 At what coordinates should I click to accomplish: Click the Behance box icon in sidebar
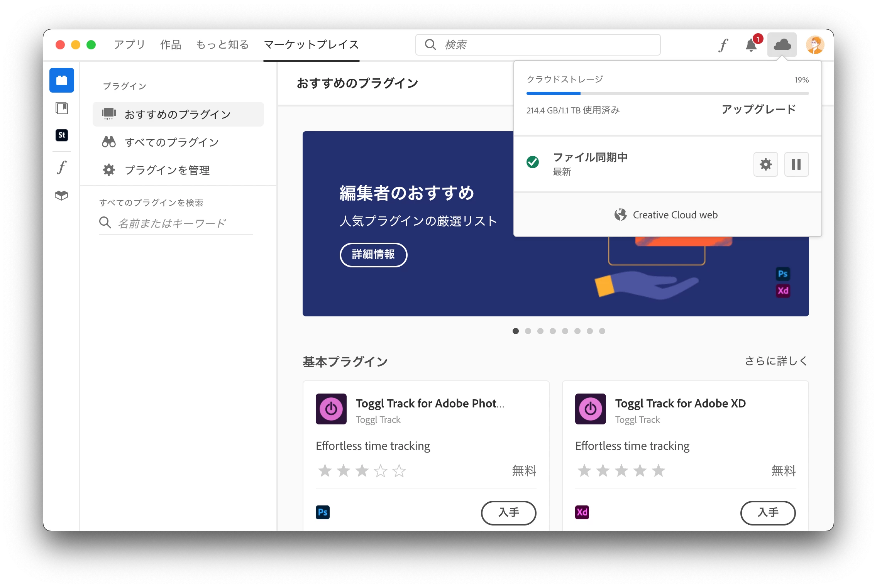pyautogui.click(x=62, y=196)
